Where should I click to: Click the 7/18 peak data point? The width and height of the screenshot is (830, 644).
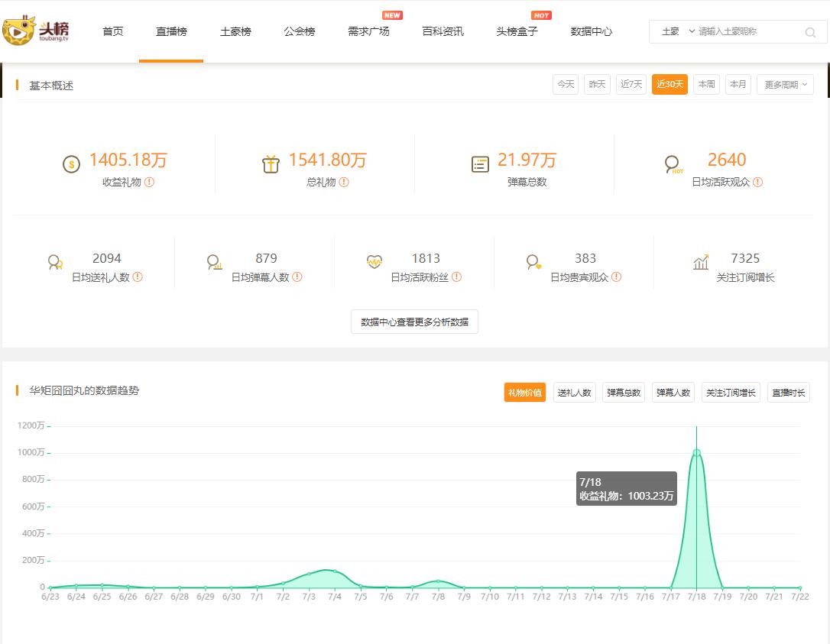(x=696, y=452)
